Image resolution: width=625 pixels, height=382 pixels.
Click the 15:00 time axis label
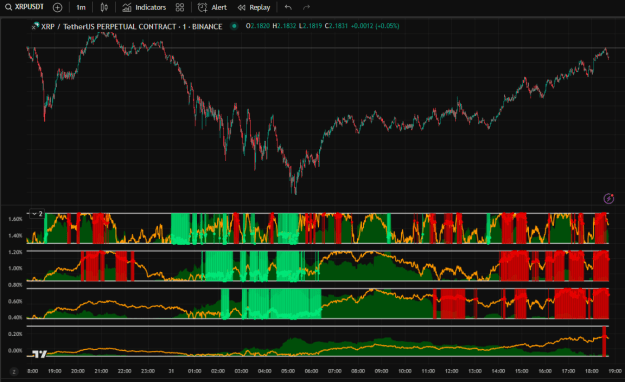tap(521, 371)
